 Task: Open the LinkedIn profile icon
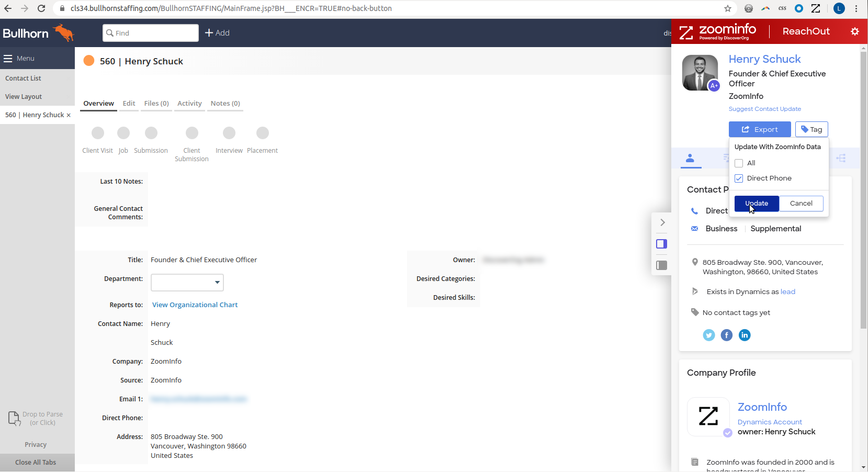[x=744, y=335]
